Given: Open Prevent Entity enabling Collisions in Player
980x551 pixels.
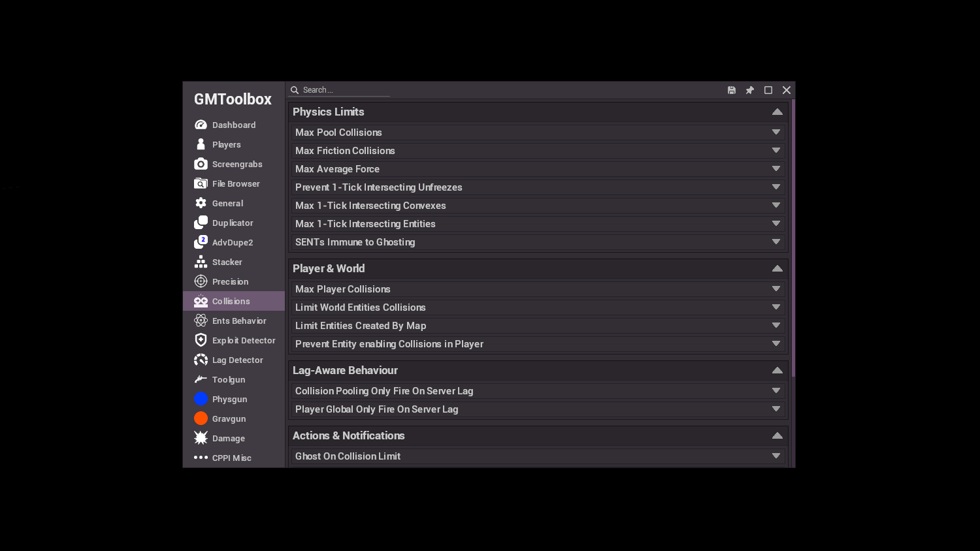Looking at the screenshot, I should 538,343.
